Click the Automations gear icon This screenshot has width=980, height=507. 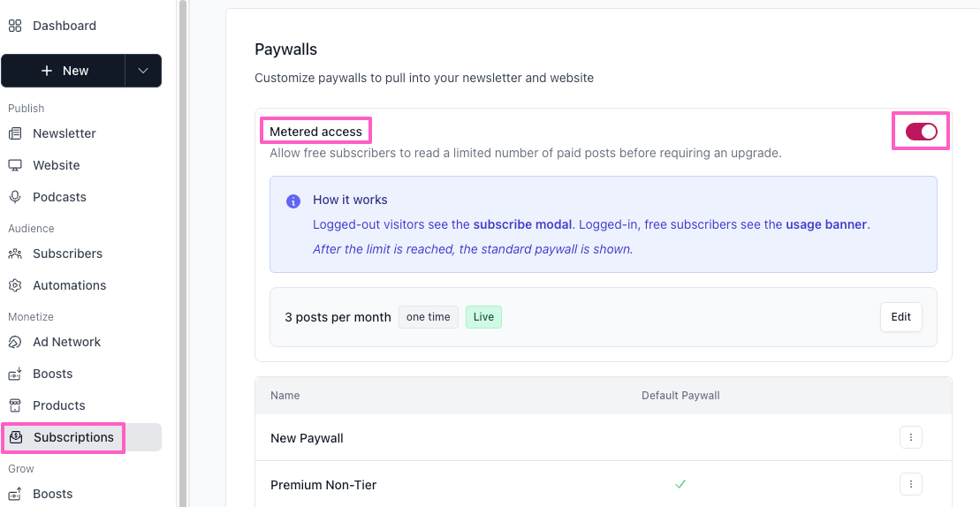pos(15,285)
